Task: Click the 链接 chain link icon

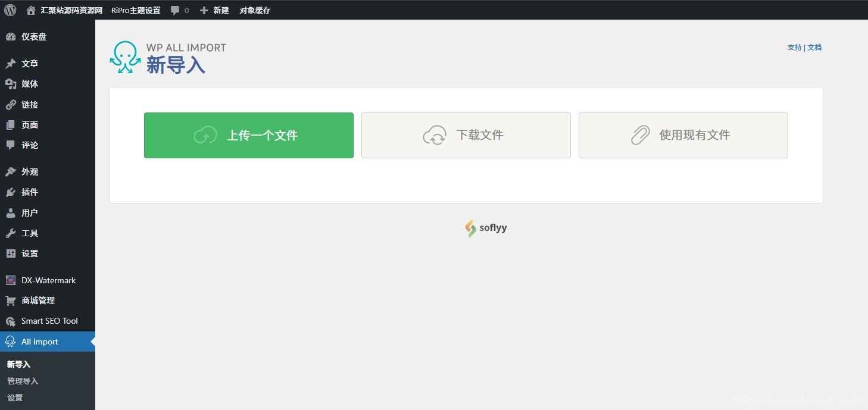Action: click(x=11, y=105)
